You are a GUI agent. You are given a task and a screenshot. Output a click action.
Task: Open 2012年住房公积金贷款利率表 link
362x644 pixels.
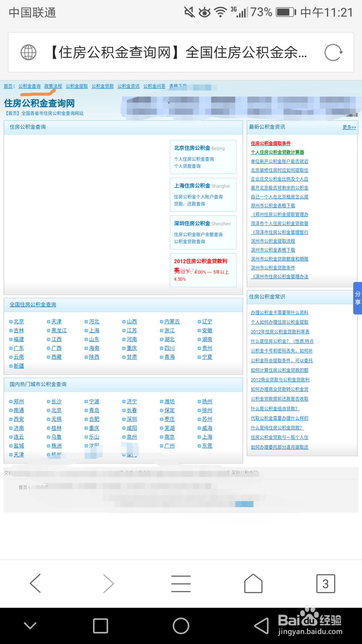[x=280, y=331]
